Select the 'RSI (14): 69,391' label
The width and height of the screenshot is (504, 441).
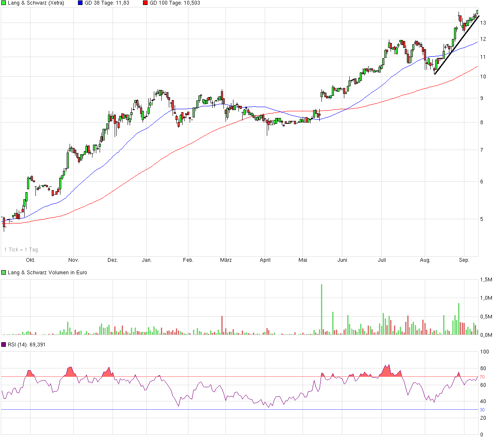click(27, 345)
